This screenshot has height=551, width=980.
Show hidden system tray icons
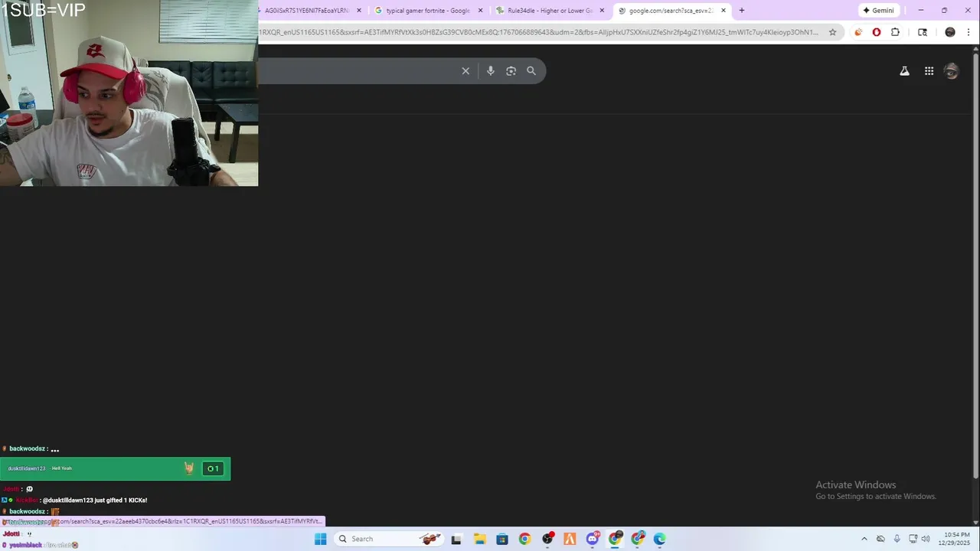pos(864,539)
